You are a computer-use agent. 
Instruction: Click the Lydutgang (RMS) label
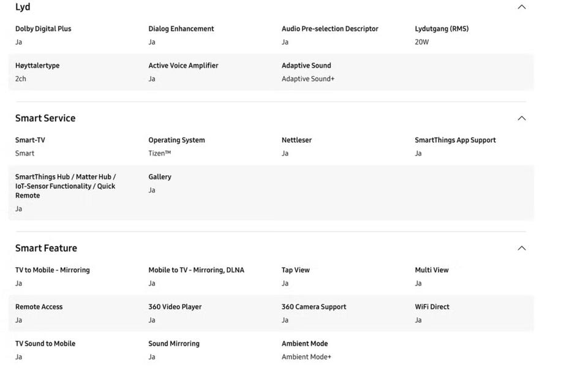coord(441,29)
